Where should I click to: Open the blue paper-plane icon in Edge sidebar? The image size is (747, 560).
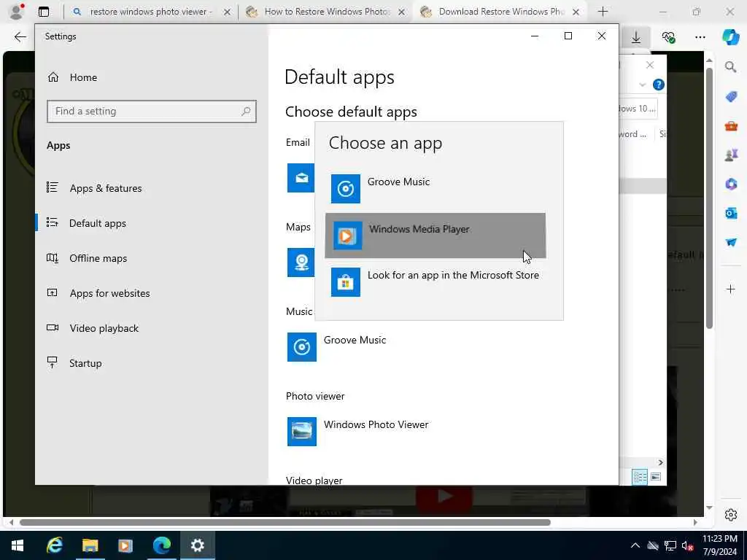(x=731, y=242)
